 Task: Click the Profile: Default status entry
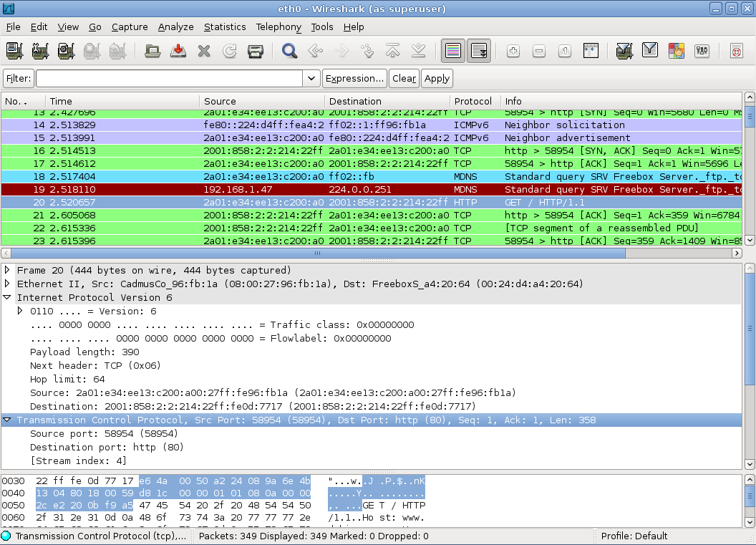pyautogui.click(x=634, y=536)
